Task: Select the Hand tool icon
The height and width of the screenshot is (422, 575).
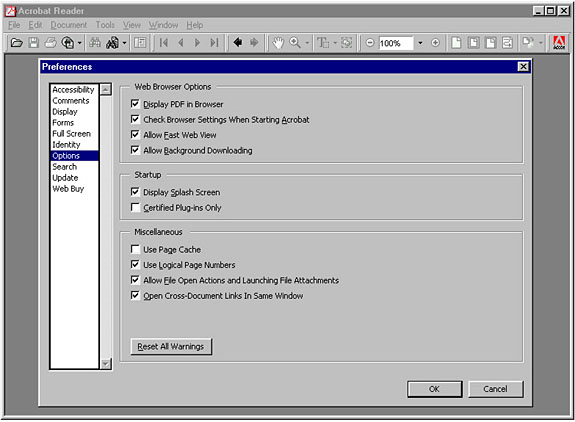Action: (278, 43)
